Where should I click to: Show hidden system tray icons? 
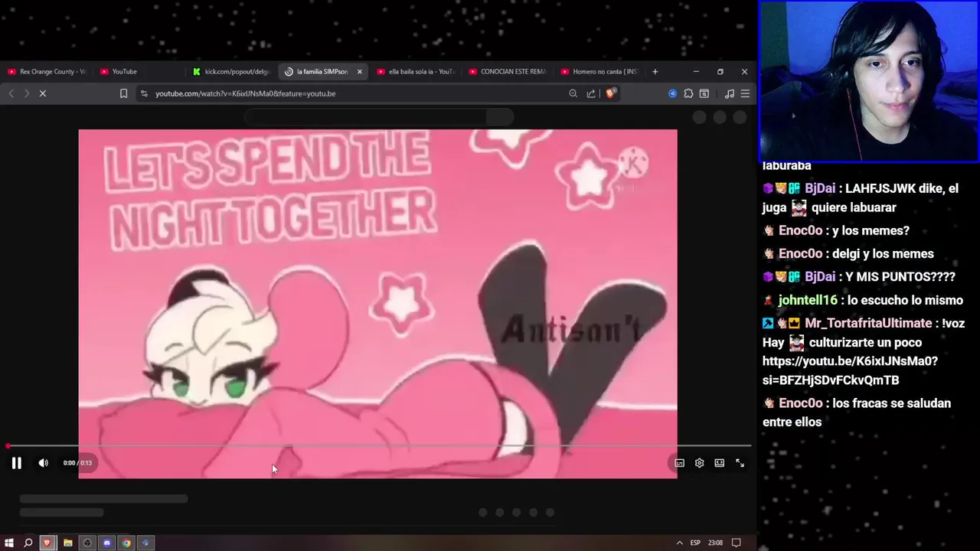(x=679, y=543)
